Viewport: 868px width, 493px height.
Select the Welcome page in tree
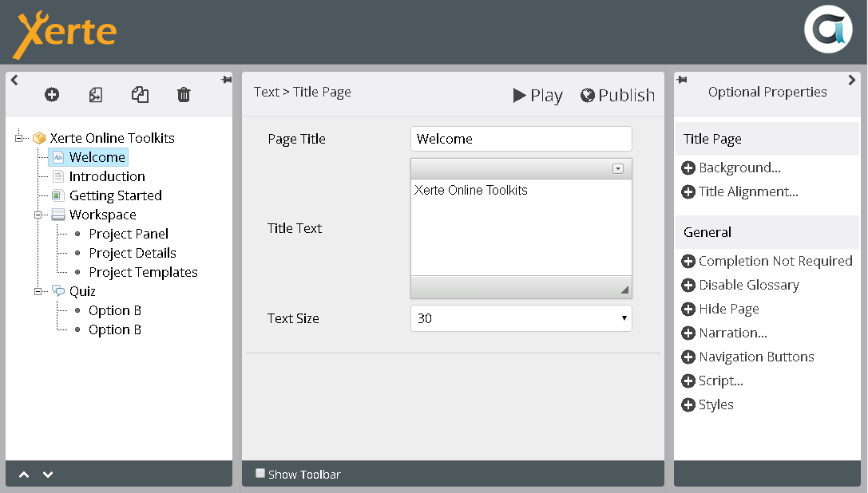(x=97, y=157)
